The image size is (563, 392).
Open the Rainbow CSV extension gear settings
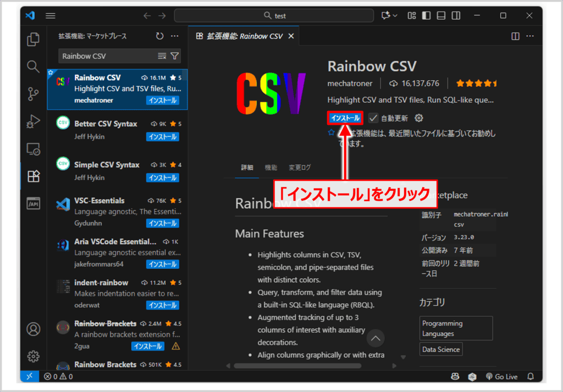419,118
